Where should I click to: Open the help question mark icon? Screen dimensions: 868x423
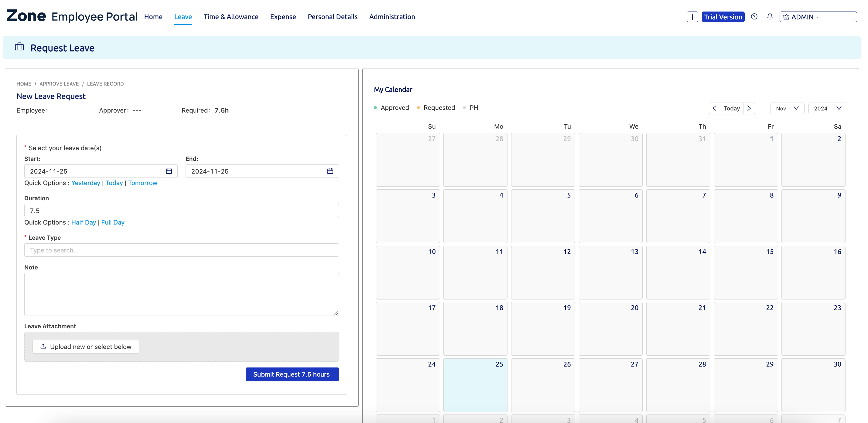tap(754, 17)
